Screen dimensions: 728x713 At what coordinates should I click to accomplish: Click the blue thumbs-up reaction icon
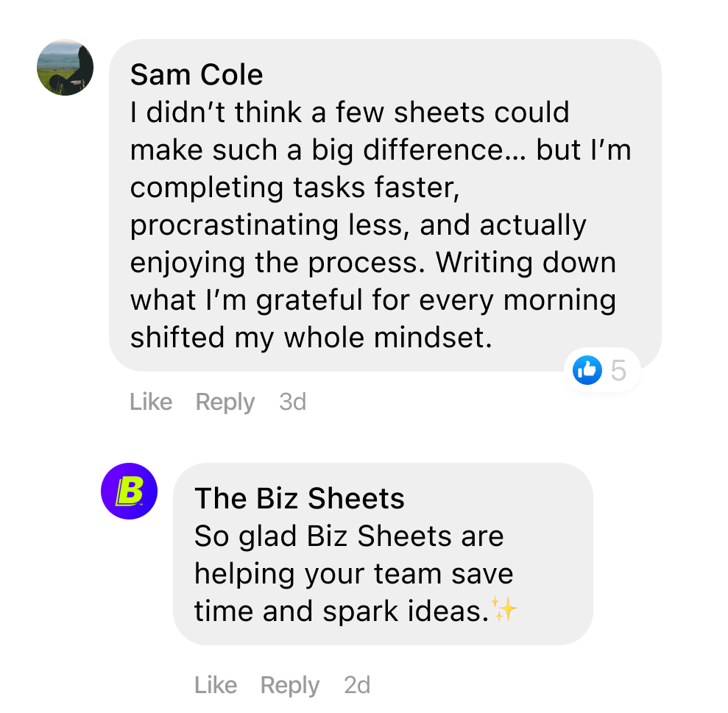(x=587, y=370)
